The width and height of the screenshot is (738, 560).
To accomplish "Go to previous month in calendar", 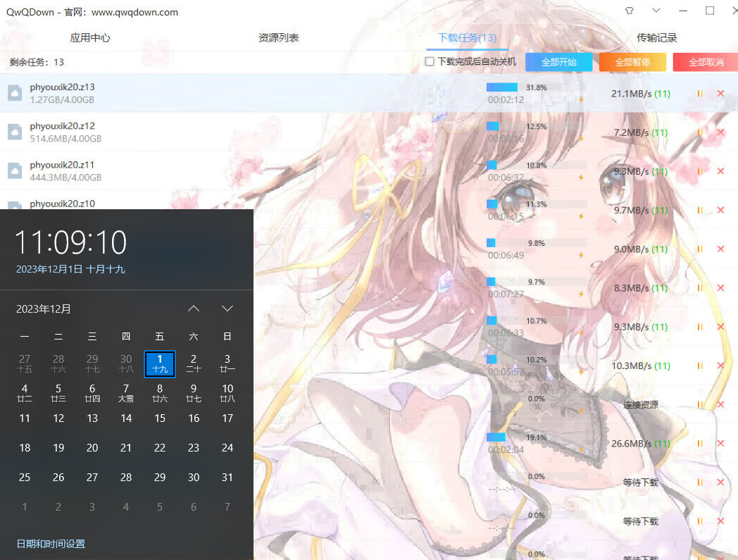I will click(194, 309).
